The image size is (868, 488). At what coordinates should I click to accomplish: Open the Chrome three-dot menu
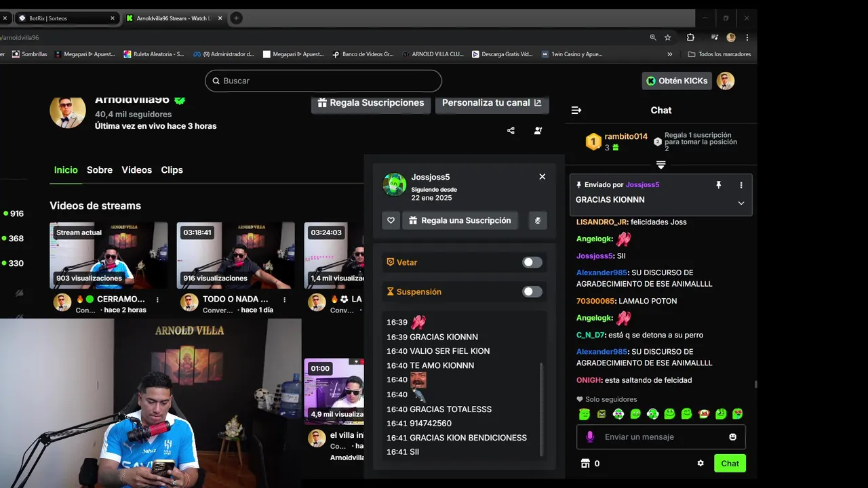pos(747,37)
